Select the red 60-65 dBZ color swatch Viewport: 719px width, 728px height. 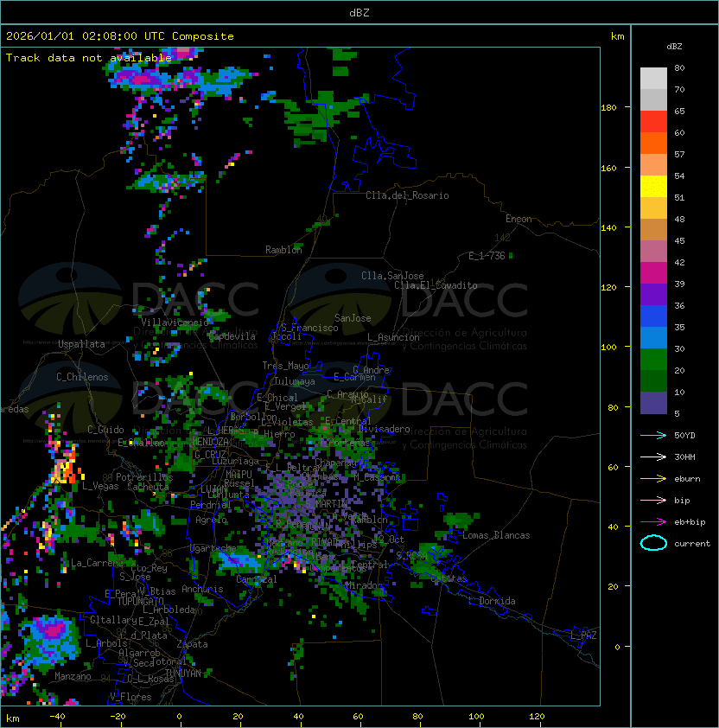click(x=653, y=122)
